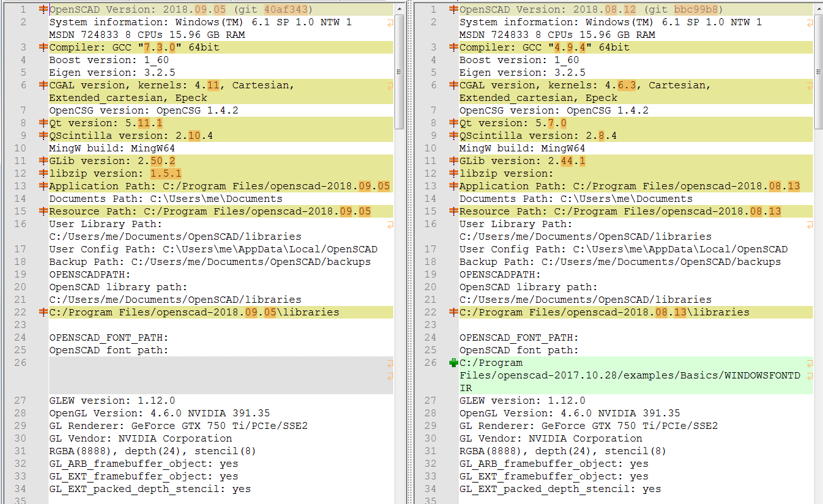823x504 pixels.
Task: Click the diff marker beside the Compiler GCC line
Action: click(x=44, y=47)
